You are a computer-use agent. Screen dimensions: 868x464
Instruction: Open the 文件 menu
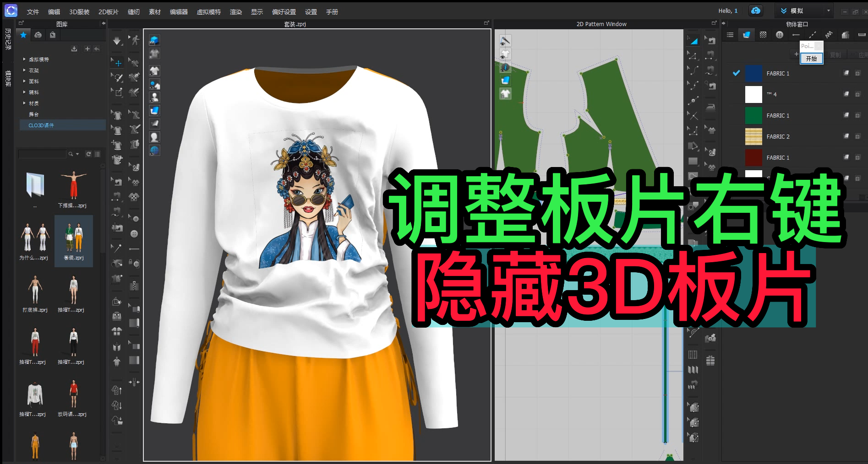pyautogui.click(x=33, y=11)
